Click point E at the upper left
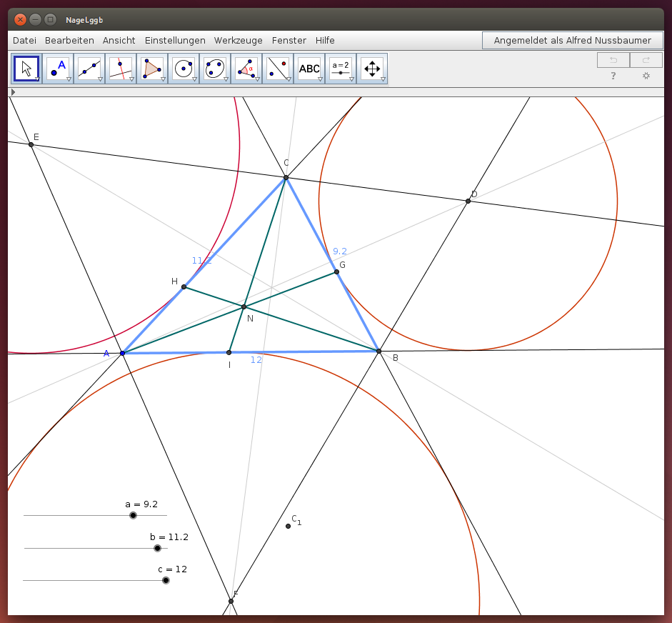The width and height of the screenshot is (672, 623). coord(31,144)
